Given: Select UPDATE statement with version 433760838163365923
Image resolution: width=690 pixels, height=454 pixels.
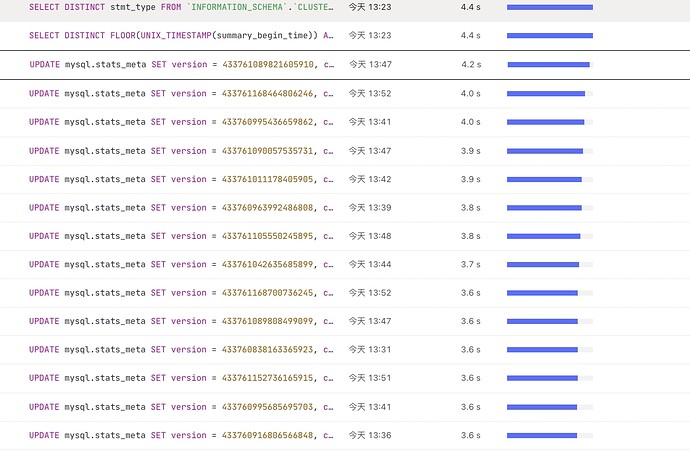Looking at the screenshot, I should click(180, 350).
